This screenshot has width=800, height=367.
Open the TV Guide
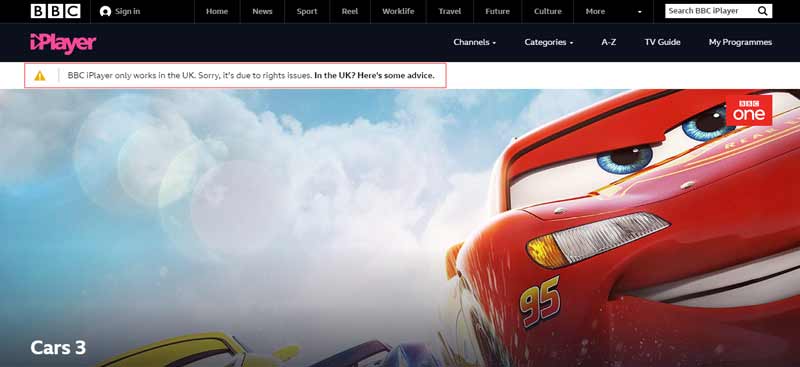662,42
